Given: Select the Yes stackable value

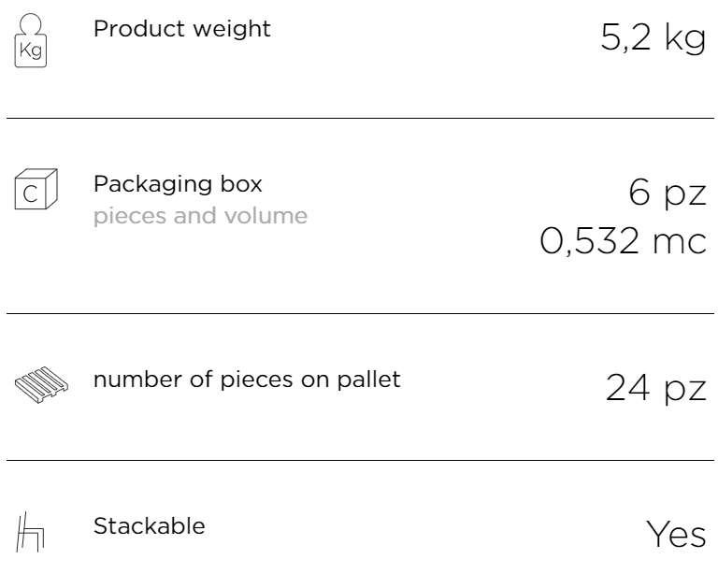Looking at the screenshot, I should click(x=676, y=535).
